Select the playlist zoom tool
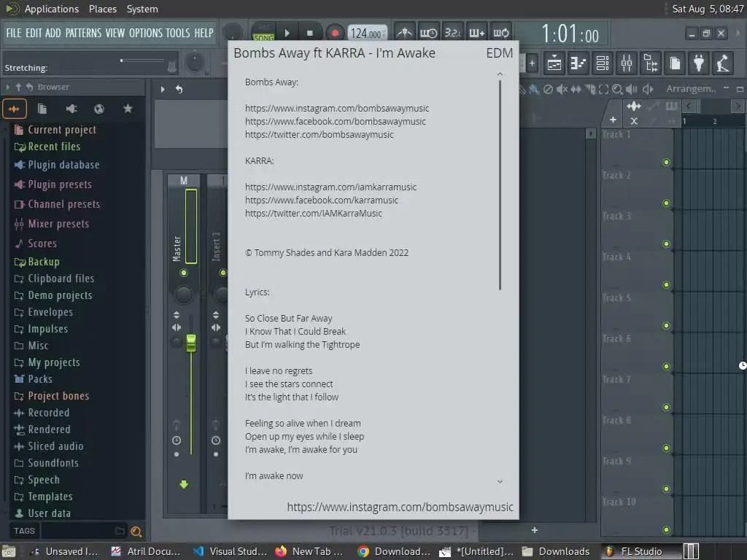747x560 pixels. tap(617, 89)
